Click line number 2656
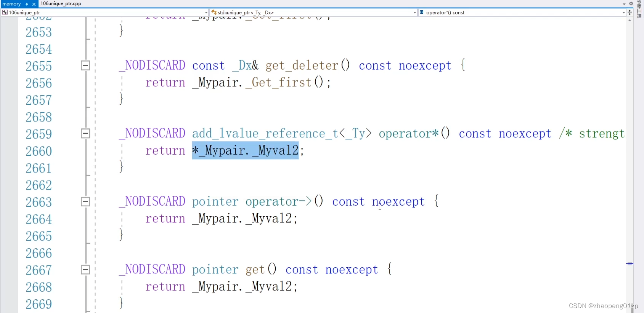644x313 pixels. point(39,83)
